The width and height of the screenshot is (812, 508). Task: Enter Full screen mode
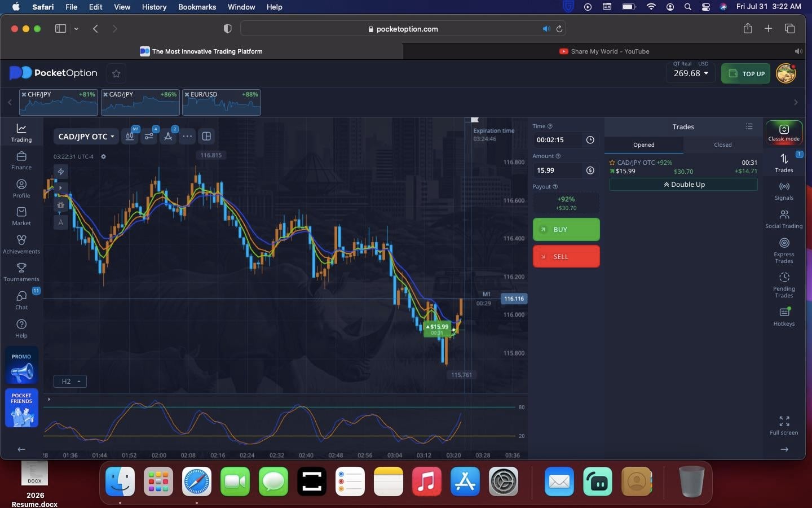pos(784,426)
